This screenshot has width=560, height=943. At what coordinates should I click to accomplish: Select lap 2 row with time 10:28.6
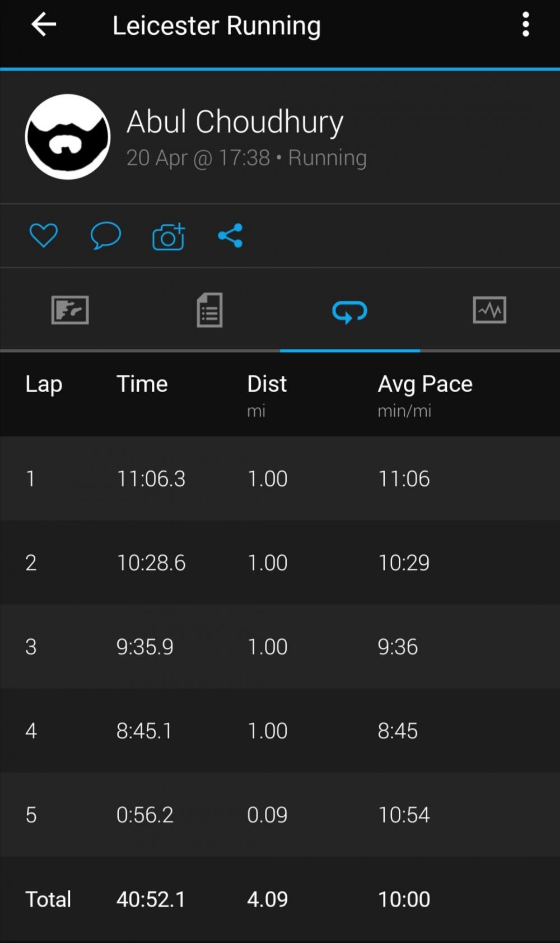[x=280, y=563]
